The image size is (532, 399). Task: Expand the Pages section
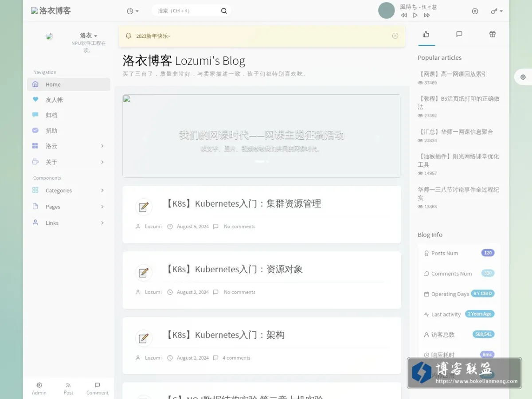(x=69, y=207)
